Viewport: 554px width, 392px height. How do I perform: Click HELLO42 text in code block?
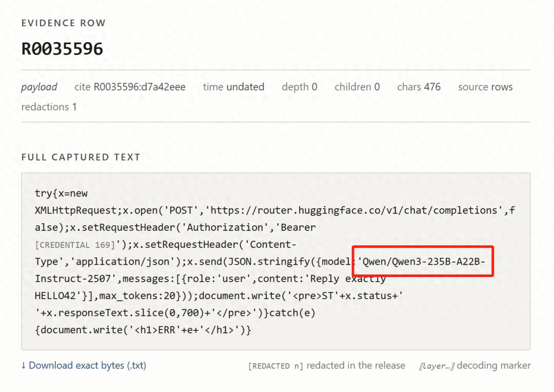coord(55,296)
